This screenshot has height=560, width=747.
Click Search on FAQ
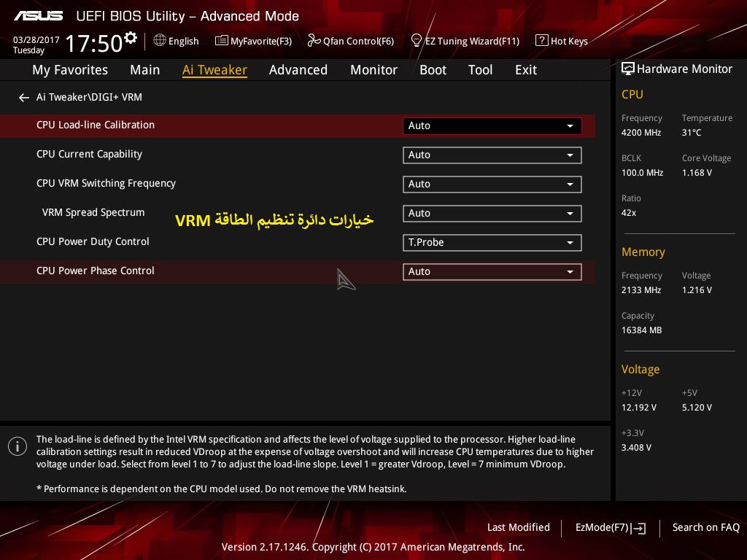point(706,528)
